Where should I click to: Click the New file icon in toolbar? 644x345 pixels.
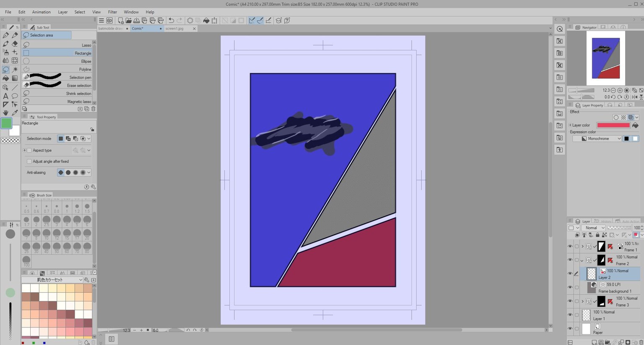(x=121, y=20)
